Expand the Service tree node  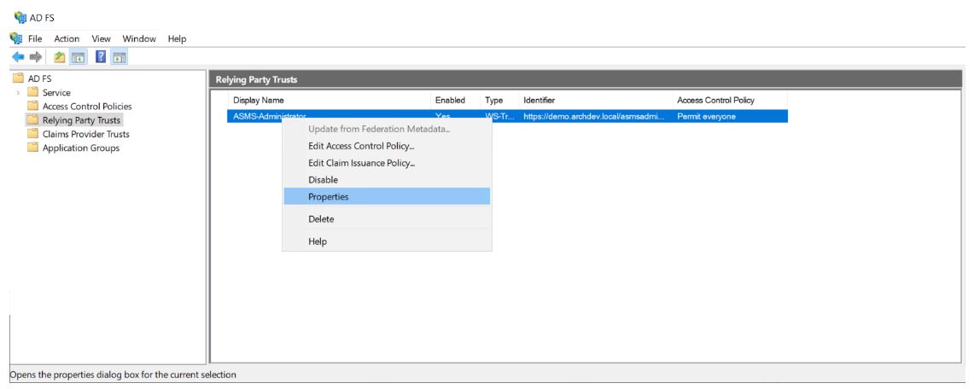click(x=17, y=92)
